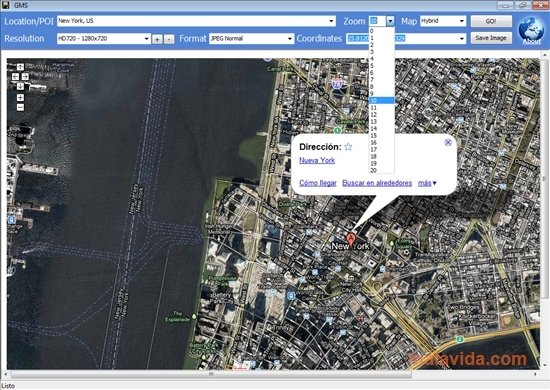The image size is (550, 390).
Task: Increase resolution with the plus button
Action: click(157, 39)
